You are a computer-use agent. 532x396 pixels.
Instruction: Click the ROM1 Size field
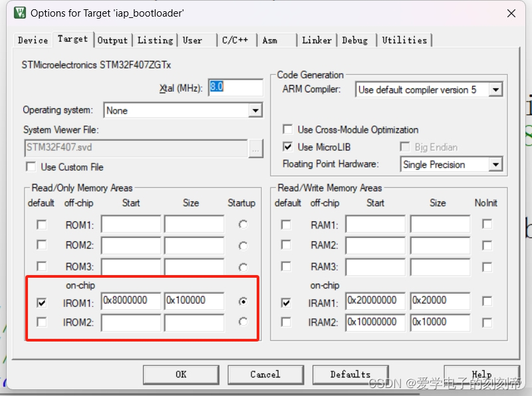[194, 224]
